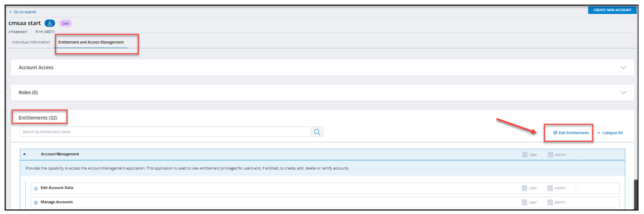
Task: Click Collapse All link
Action: pyautogui.click(x=610, y=133)
